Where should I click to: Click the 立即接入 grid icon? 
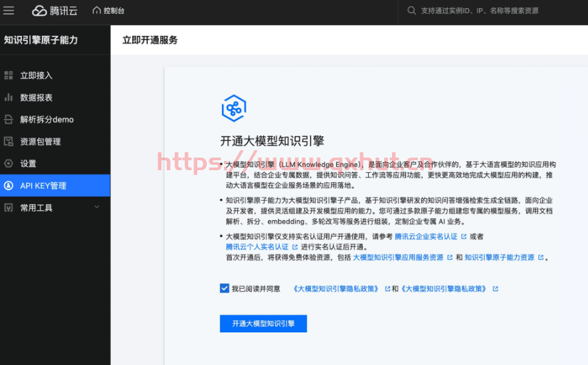pos(9,76)
